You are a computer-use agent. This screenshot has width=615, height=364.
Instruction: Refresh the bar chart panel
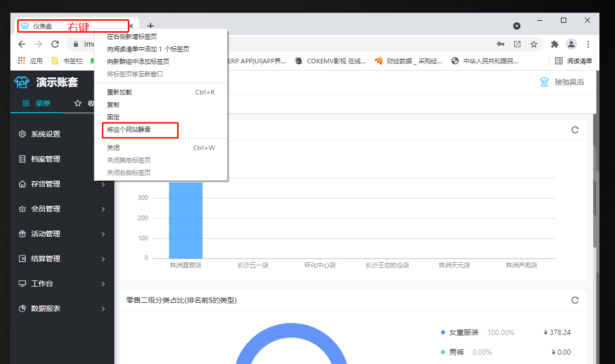(x=575, y=130)
